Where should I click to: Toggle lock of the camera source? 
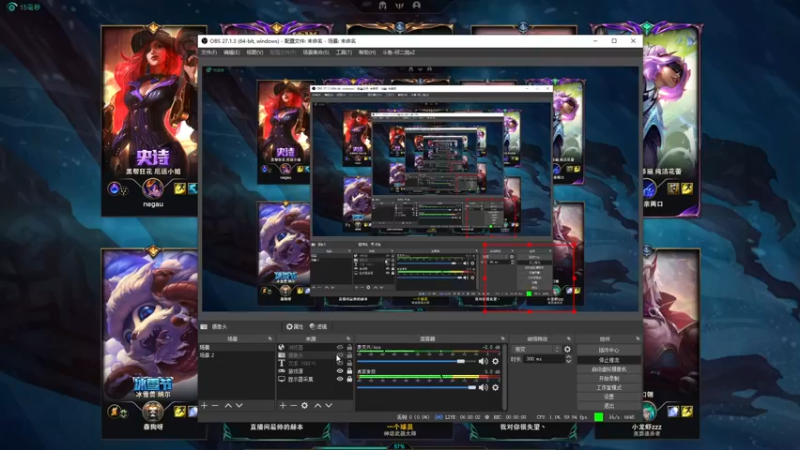click(349, 355)
